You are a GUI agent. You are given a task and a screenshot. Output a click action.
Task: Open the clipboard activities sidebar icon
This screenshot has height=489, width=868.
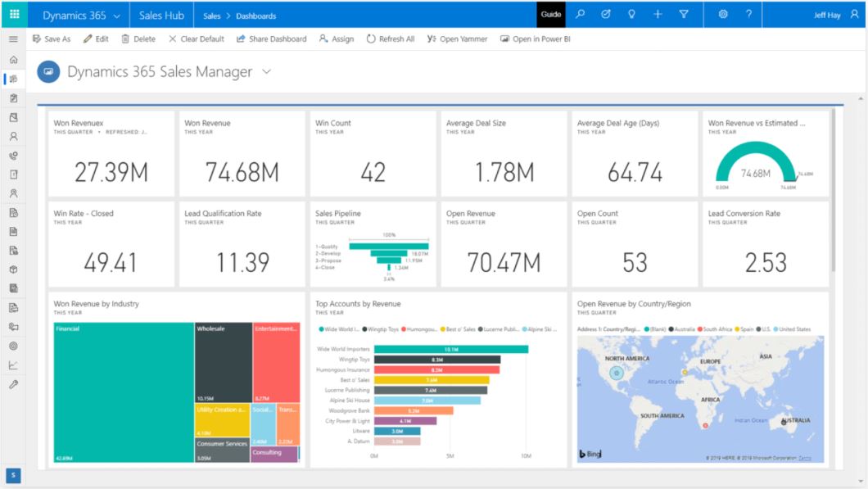[x=13, y=98]
